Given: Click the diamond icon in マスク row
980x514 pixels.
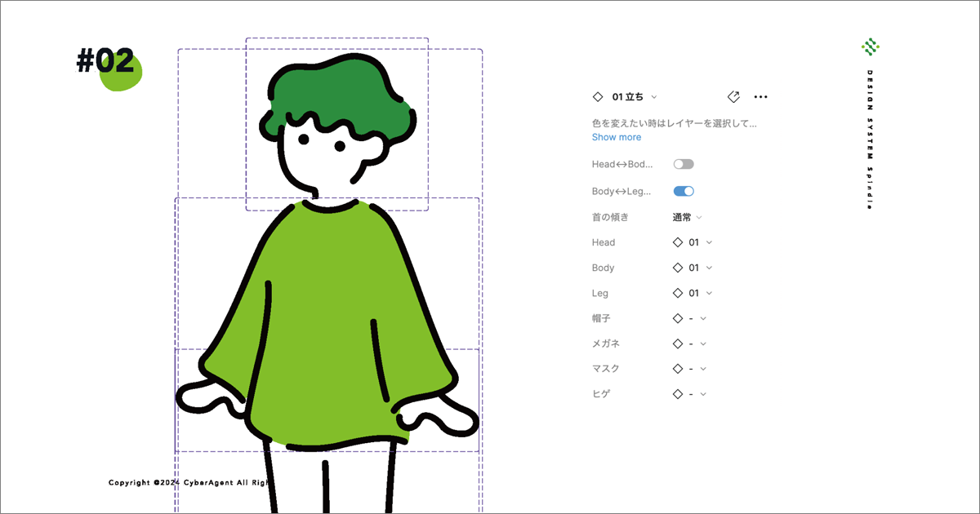Looking at the screenshot, I should click(x=678, y=369).
